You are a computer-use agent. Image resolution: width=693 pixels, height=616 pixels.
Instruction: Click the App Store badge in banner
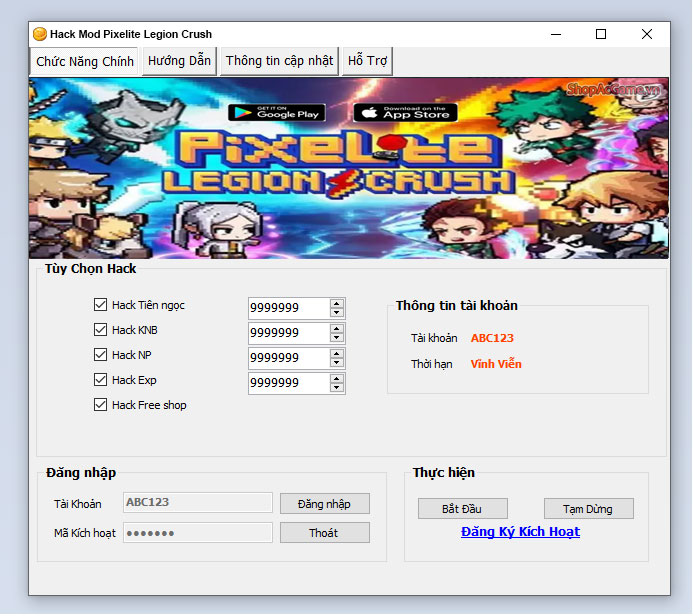405,113
